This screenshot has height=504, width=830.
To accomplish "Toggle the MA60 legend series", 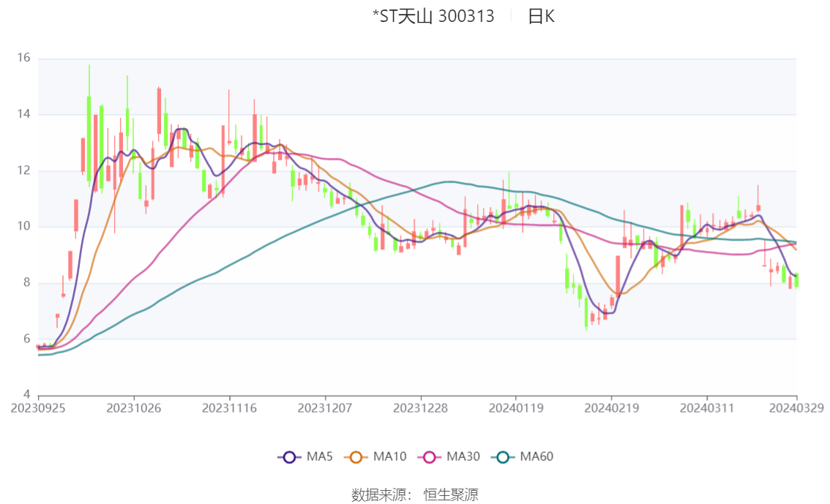I will point(523,457).
